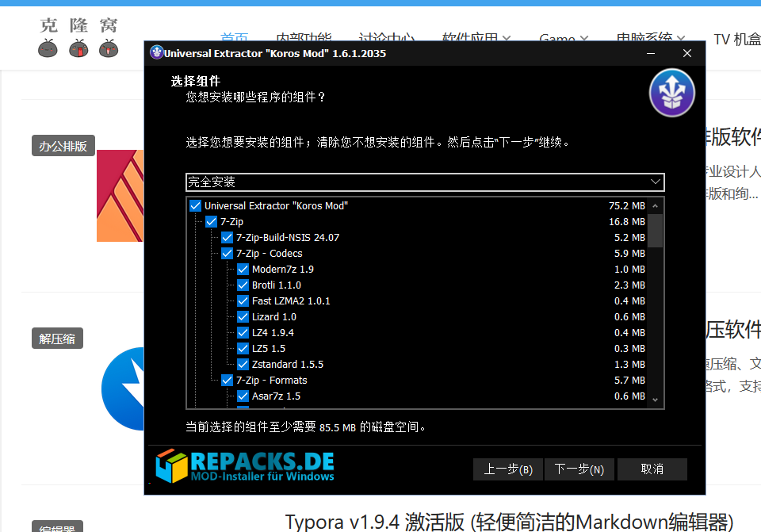
Task: Click the "75.2 MB" size value
Action: tap(627, 206)
